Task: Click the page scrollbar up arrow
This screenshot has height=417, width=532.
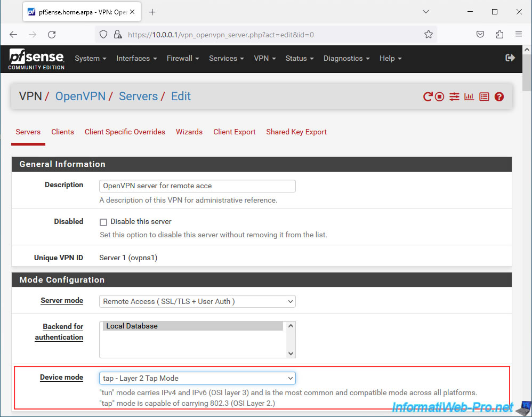Action: tap(527, 50)
